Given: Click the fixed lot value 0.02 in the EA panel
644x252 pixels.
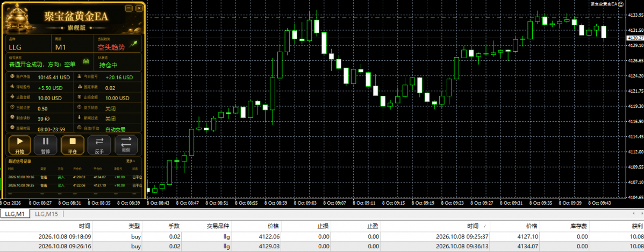Looking at the screenshot, I should pyautogui.click(x=110, y=88).
